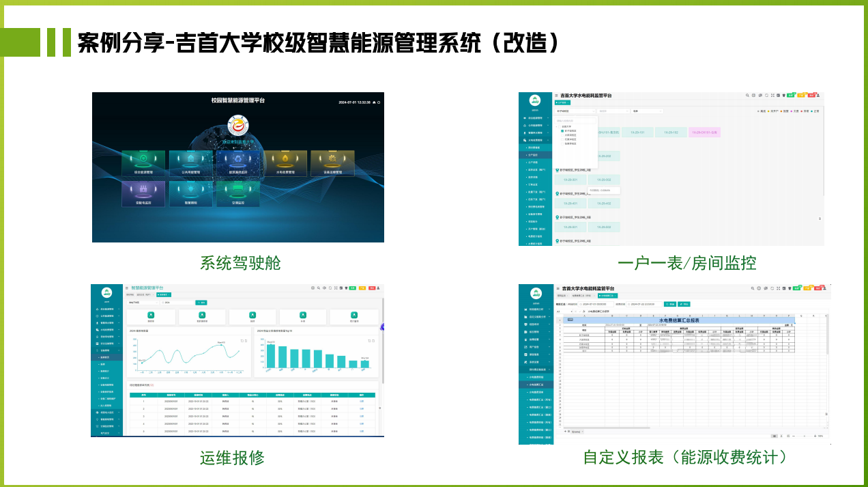Click the download icon on the Top10 bar chart

(373, 341)
